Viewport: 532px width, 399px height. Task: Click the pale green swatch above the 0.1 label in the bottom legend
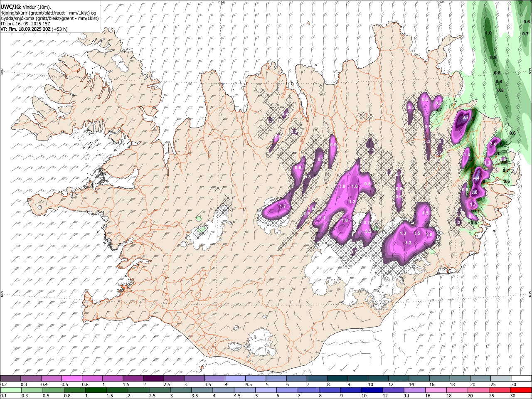point(11,390)
